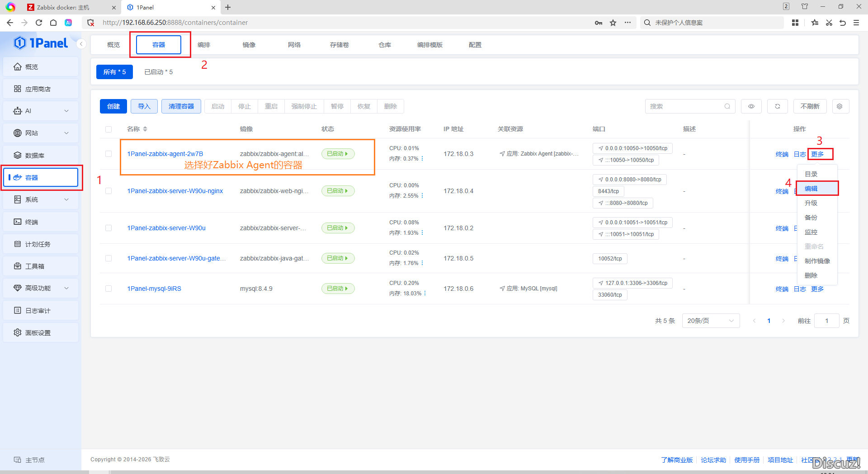
Task: Refresh the container list icon
Action: [778, 106]
